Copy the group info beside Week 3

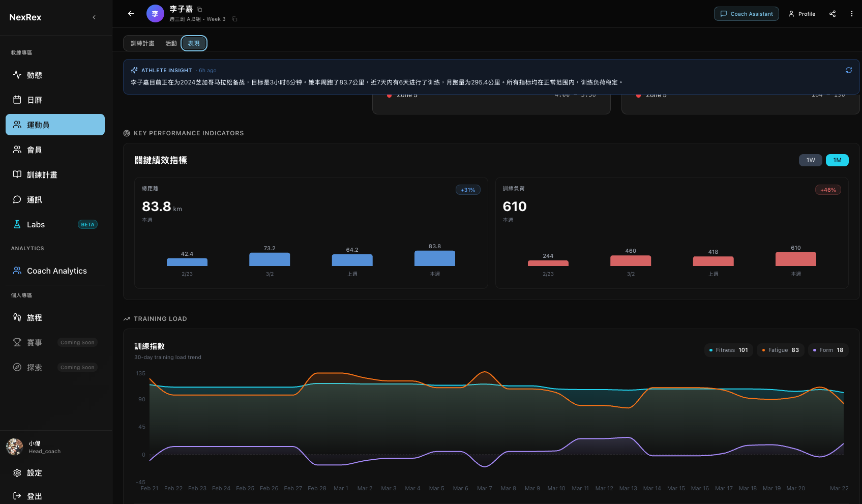tap(234, 19)
